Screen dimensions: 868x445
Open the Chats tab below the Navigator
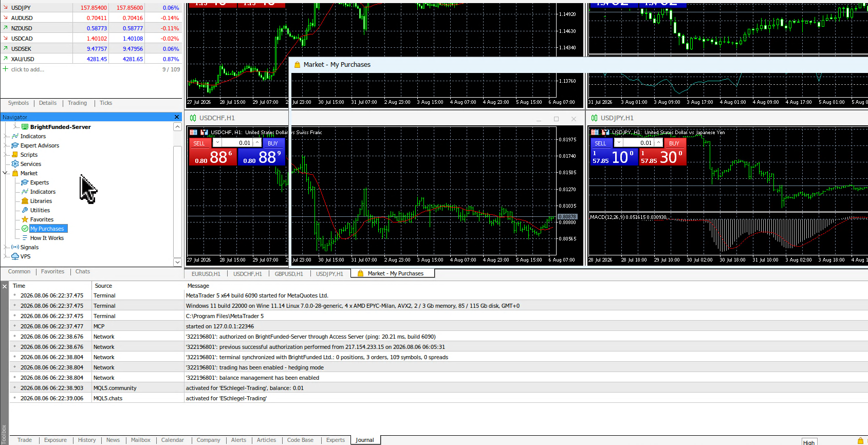click(x=83, y=271)
